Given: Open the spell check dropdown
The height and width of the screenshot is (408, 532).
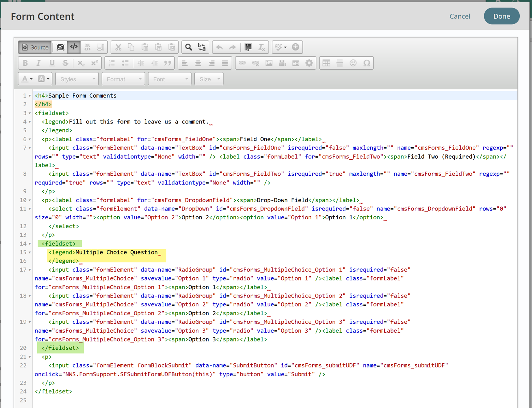Looking at the screenshot, I should (x=281, y=47).
